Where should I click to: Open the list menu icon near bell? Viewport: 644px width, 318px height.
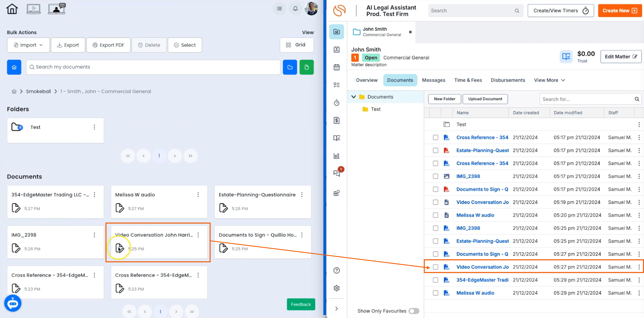(x=279, y=9)
